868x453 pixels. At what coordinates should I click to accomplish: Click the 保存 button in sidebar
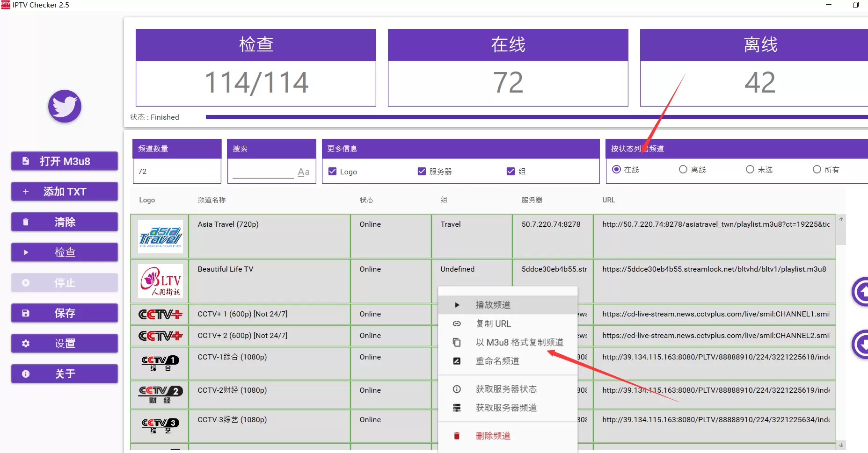point(64,313)
